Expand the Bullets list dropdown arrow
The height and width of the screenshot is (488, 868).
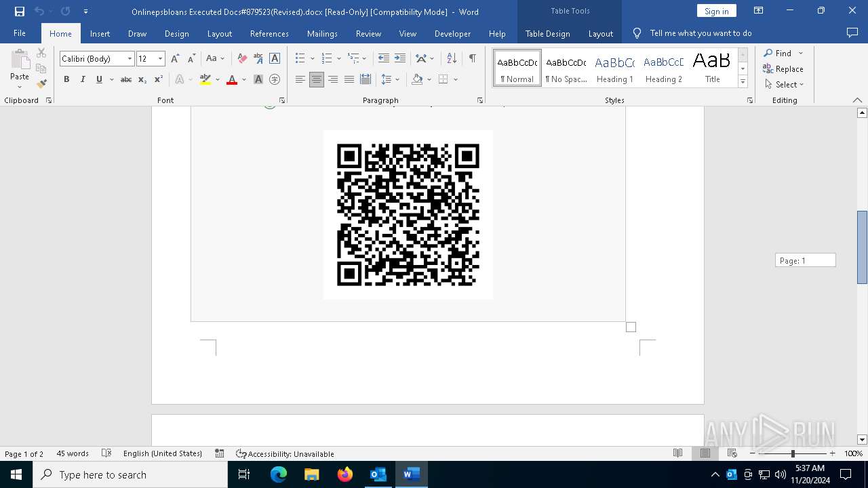[312, 59]
